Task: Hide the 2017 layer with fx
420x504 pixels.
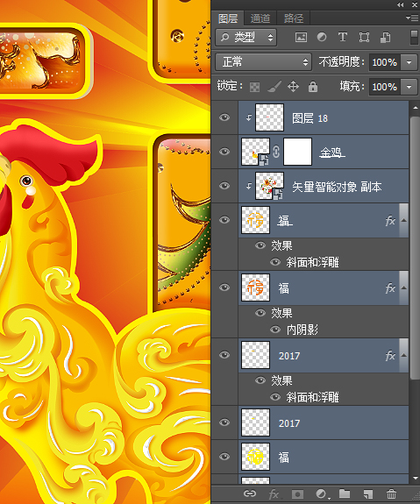Action: [224, 355]
